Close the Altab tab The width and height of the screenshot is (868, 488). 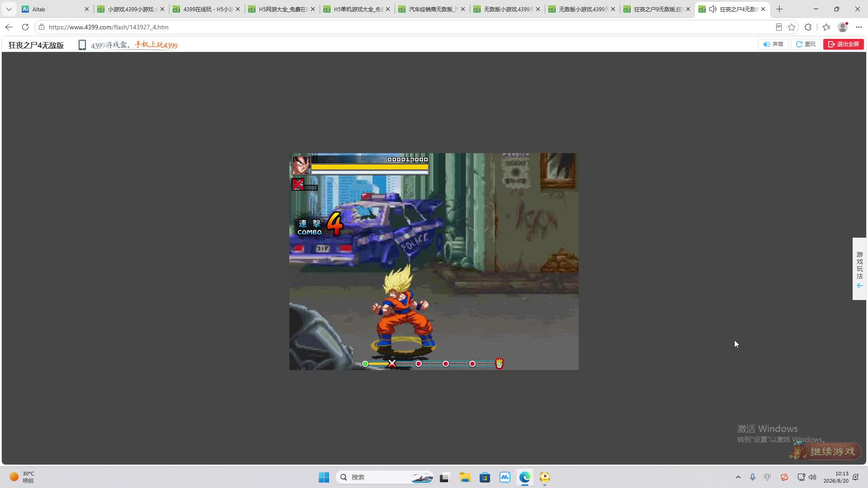tap(87, 9)
